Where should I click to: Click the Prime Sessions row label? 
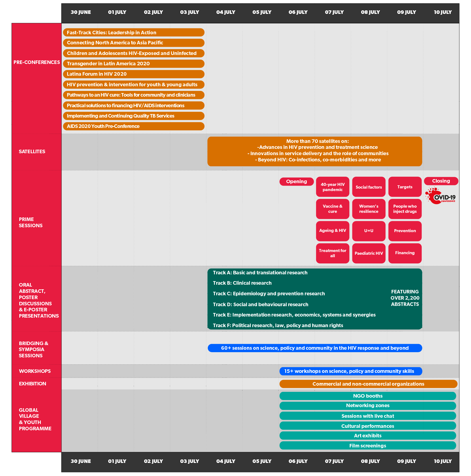click(x=31, y=222)
